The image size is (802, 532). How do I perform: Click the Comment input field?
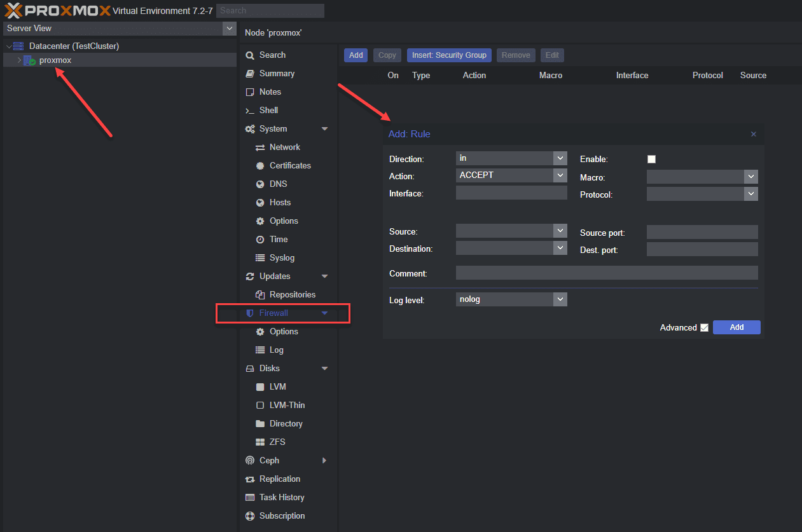point(607,273)
